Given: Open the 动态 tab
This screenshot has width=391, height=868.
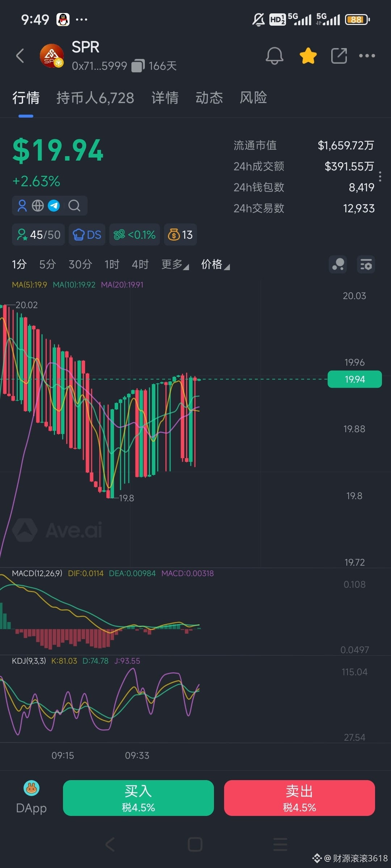Looking at the screenshot, I should click(209, 98).
